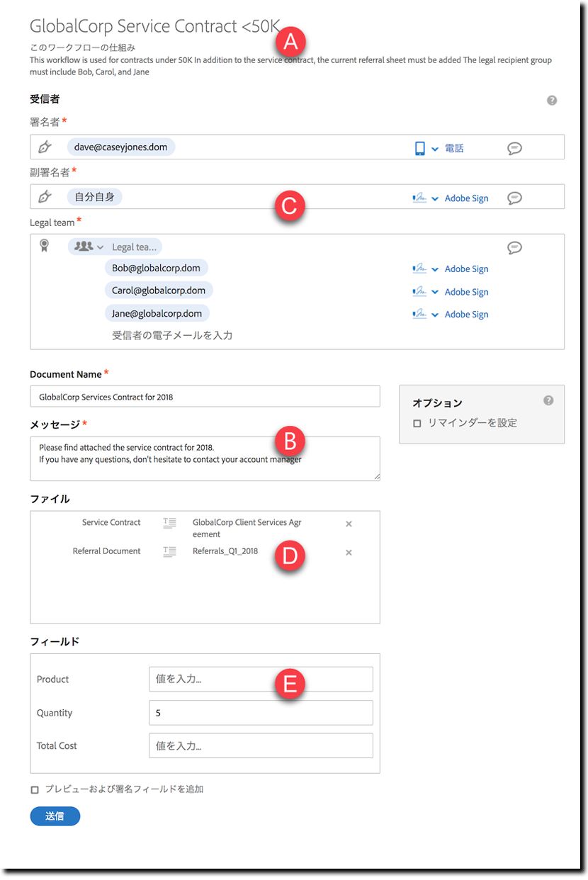The image size is (588, 880).
Task: Click the Document Name input field
Action: pyautogui.click(x=205, y=396)
